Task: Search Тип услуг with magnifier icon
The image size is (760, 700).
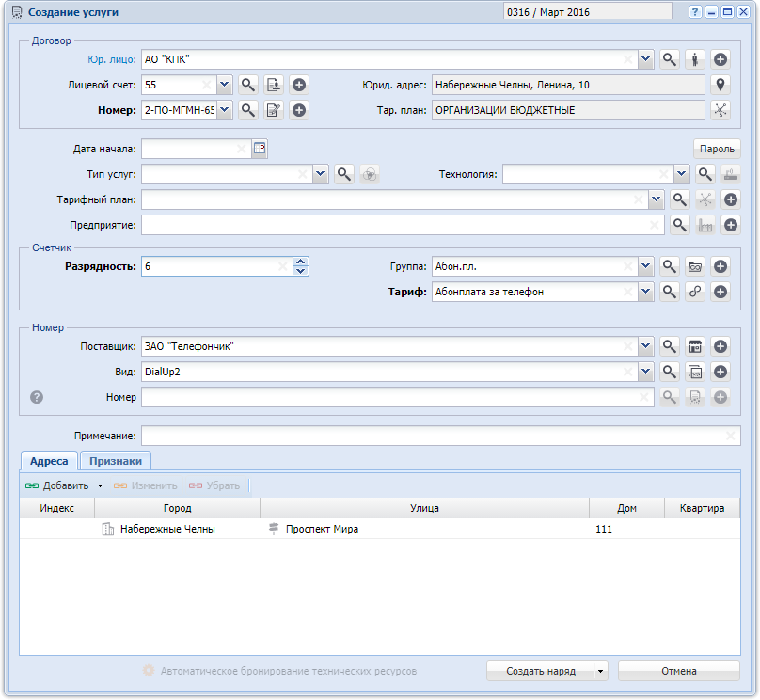Action: tap(344, 174)
